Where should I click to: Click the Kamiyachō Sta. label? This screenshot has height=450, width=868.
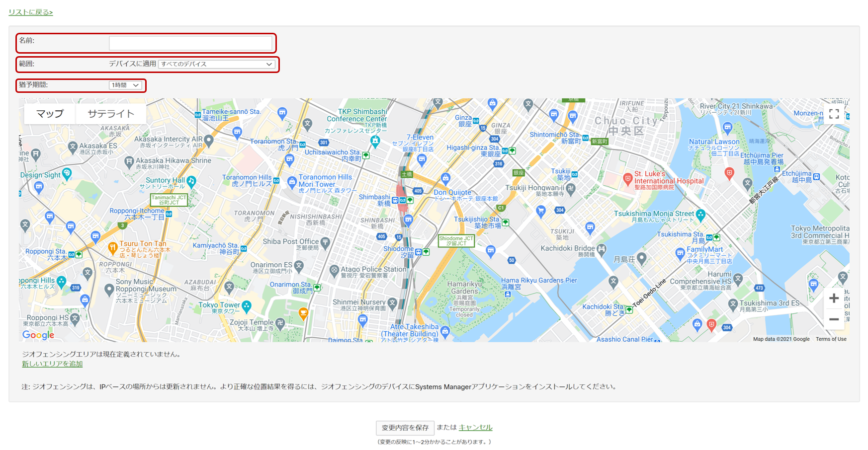[216, 248]
